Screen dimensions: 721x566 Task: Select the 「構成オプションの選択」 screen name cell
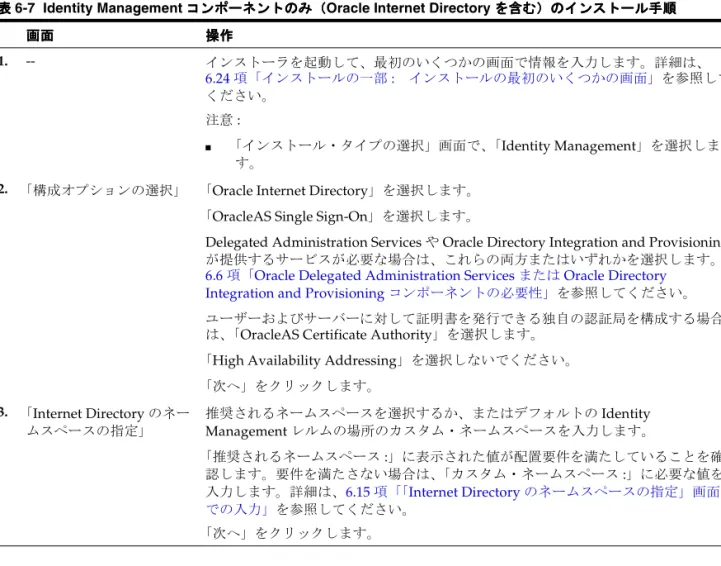(x=103, y=190)
